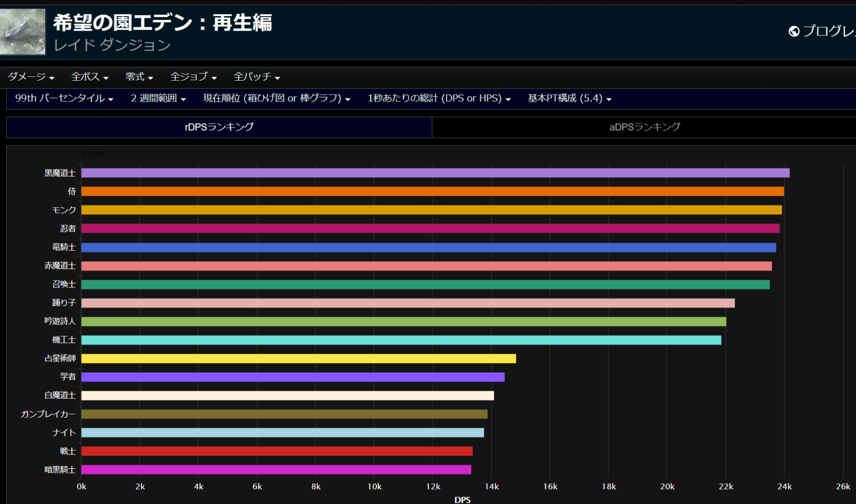Click the globe icon next to プログレ
Viewport: 856px width, 504px height.
click(x=794, y=31)
